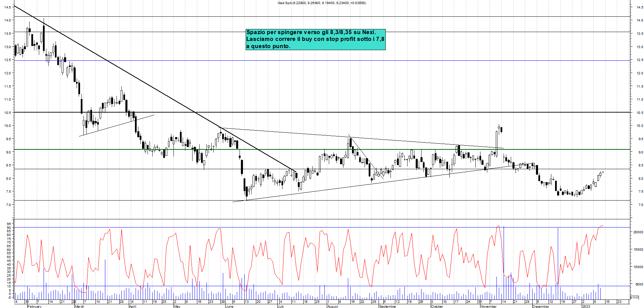Click the December month label
This screenshot has width=644, height=308.
(541, 306)
